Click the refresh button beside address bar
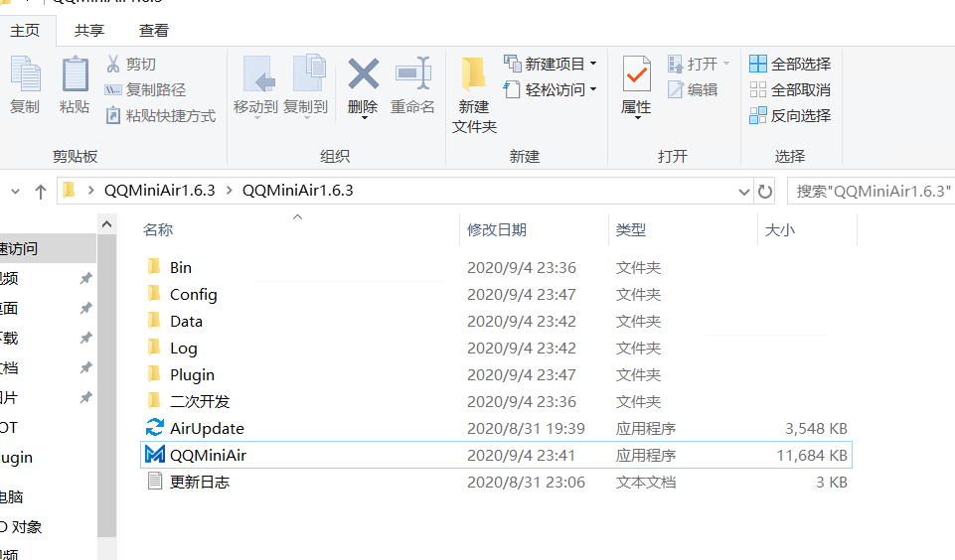The height and width of the screenshot is (560, 955). coord(765,192)
